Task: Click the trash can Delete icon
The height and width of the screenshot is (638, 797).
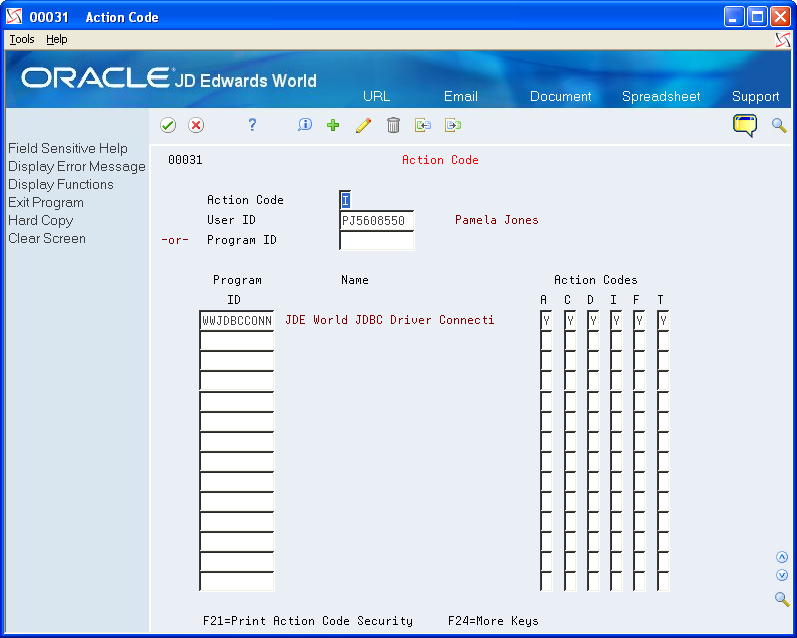Action: coord(393,125)
